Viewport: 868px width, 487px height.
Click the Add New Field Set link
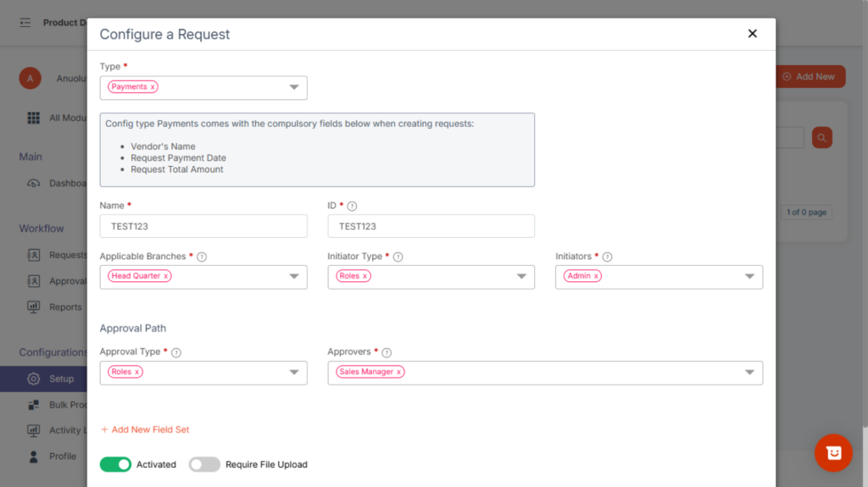145,429
